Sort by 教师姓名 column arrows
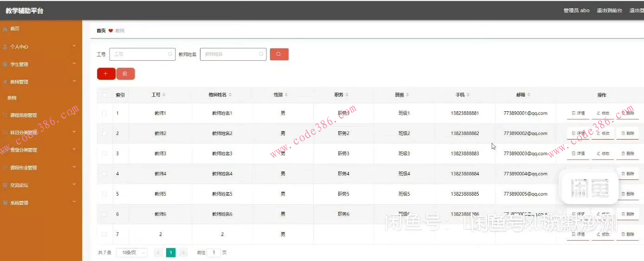 point(230,95)
